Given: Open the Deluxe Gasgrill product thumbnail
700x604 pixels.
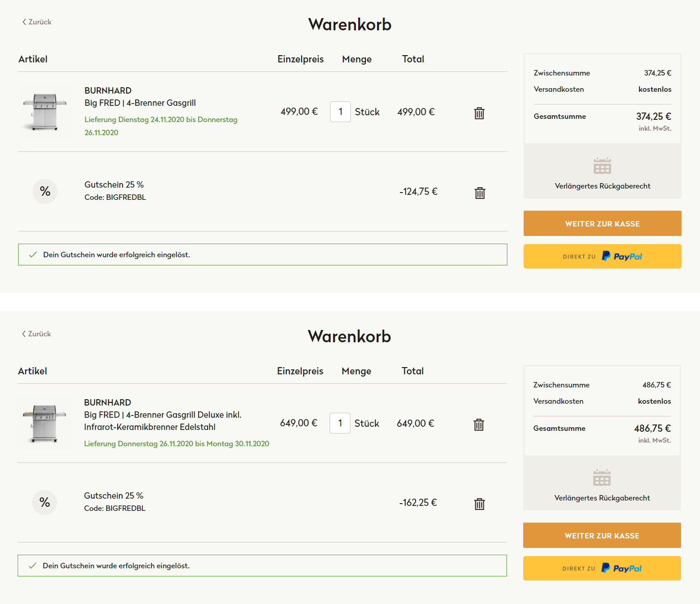Looking at the screenshot, I should coord(44,423).
